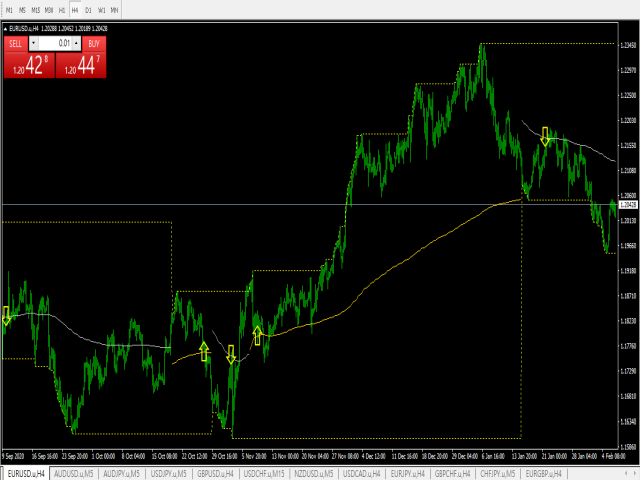The width and height of the screenshot is (640, 480).
Task: Switch to AUDJPY.u,M5 chart tab
Action: coord(121,473)
